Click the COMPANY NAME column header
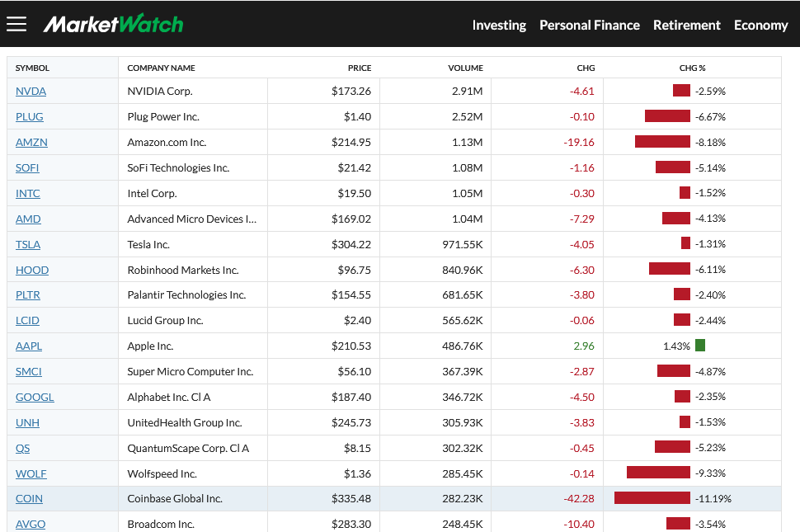This screenshot has height=532, width=800. (161, 68)
